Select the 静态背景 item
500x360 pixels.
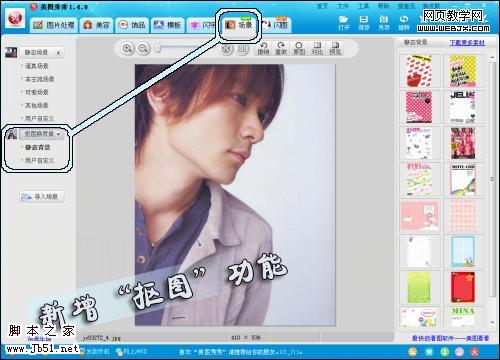38,147
